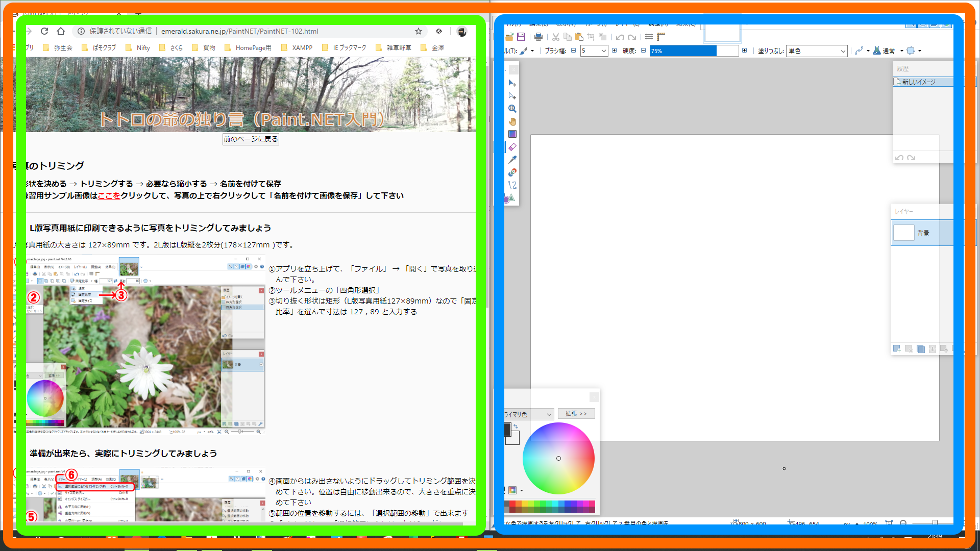This screenshot has width=980, height=551.
Task: Open the 弥生会 bookmark folder
Action: coord(58,47)
